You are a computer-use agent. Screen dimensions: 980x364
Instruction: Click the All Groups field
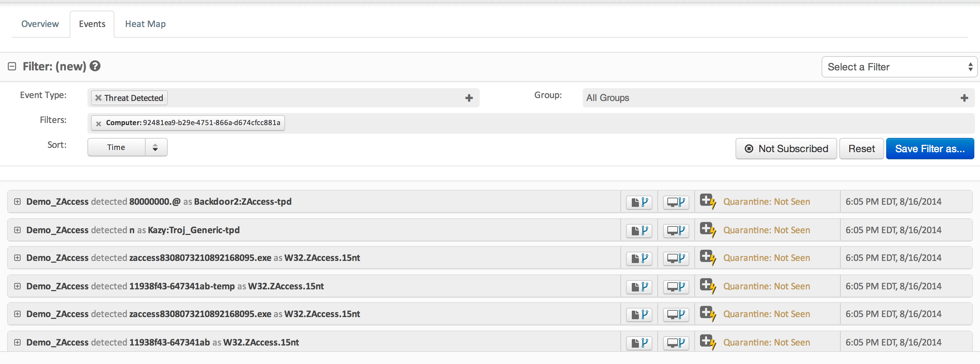[x=769, y=98]
